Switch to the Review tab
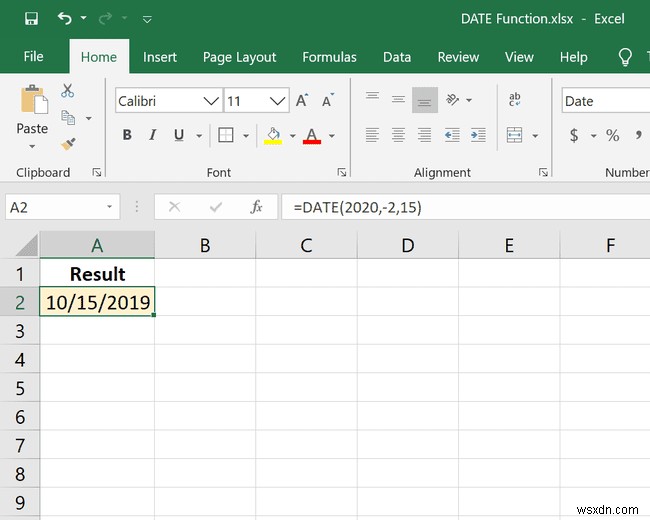Viewport: 650px width, 520px height. (x=458, y=57)
